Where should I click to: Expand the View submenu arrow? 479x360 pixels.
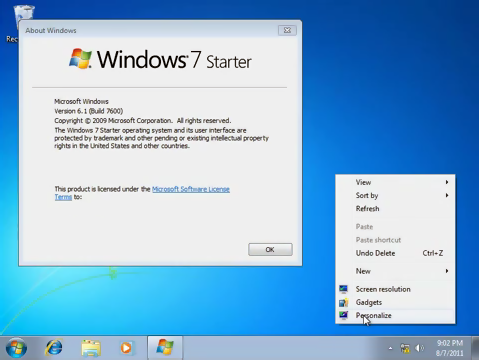tap(447, 182)
